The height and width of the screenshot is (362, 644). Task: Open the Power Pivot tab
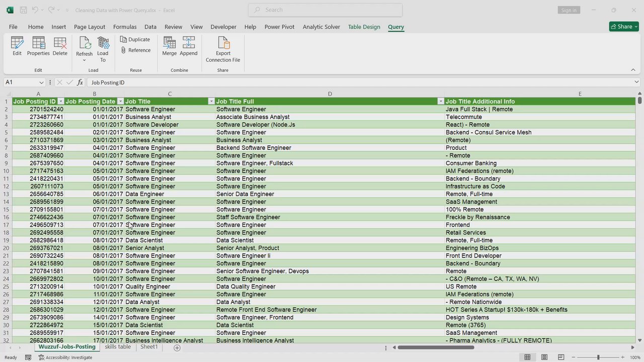(279, 27)
